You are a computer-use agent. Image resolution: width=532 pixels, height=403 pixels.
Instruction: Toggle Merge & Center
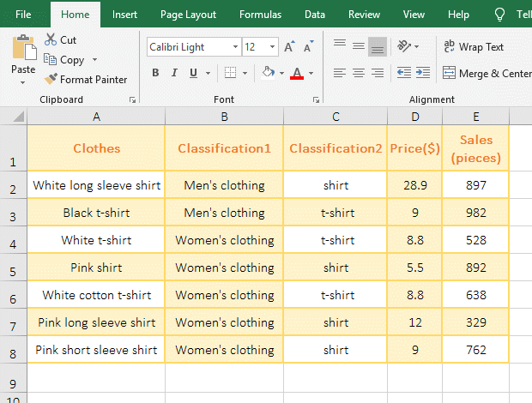click(x=487, y=73)
